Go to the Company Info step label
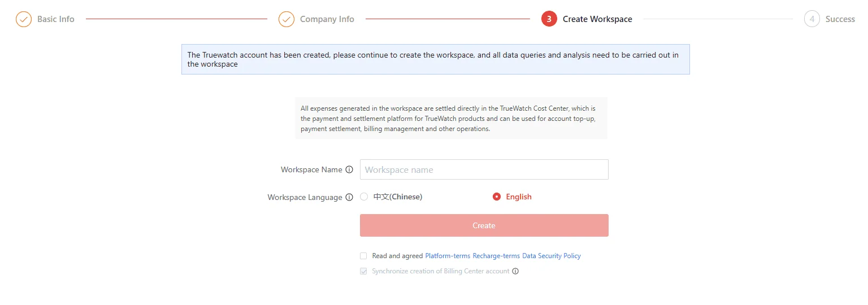 (x=327, y=19)
